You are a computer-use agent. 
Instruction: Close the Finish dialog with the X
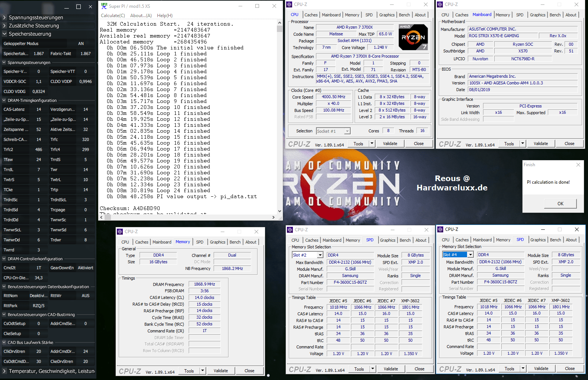tap(578, 165)
